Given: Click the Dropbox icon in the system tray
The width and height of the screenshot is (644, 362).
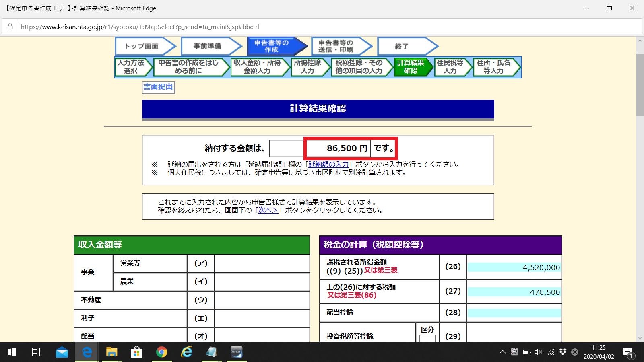Looking at the screenshot, I should pos(562,352).
